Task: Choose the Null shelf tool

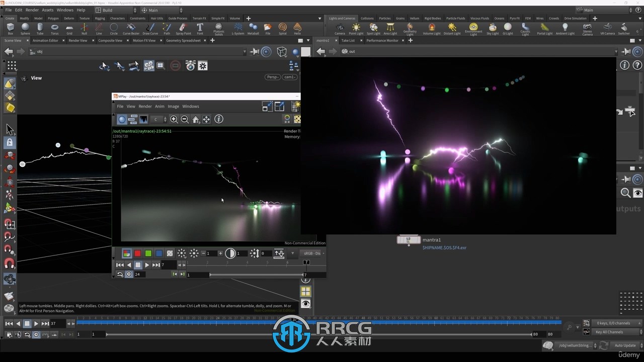Action: tap(84, 29)
